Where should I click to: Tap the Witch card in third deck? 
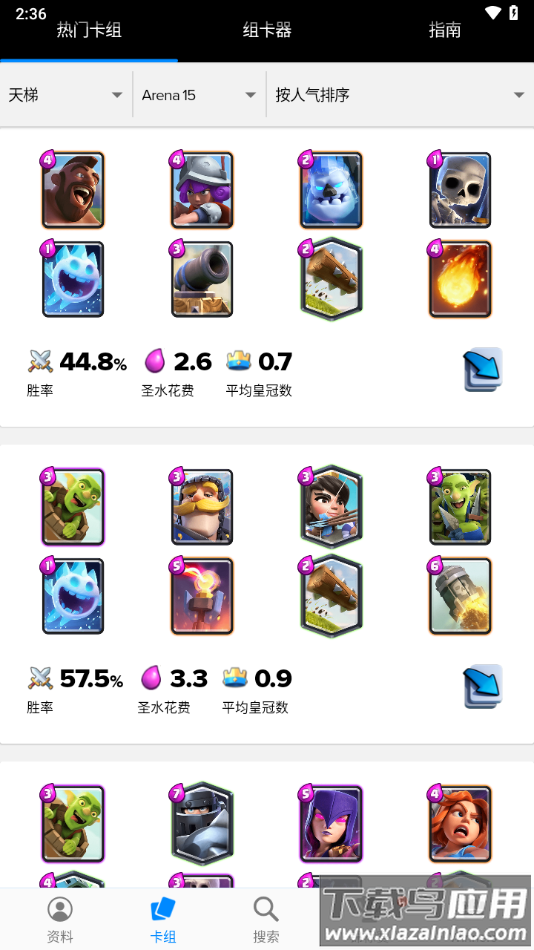click(x=331, y=823)
